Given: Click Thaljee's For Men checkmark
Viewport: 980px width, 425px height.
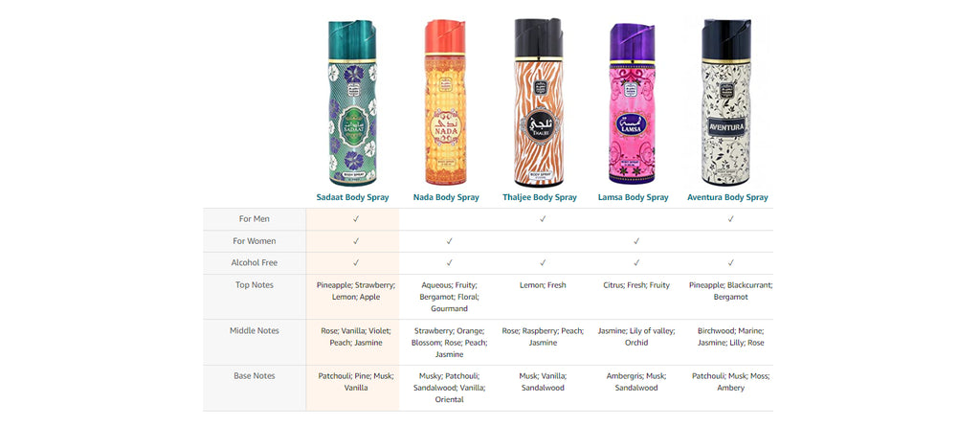Looking at the screenshot, I should 544,219.
